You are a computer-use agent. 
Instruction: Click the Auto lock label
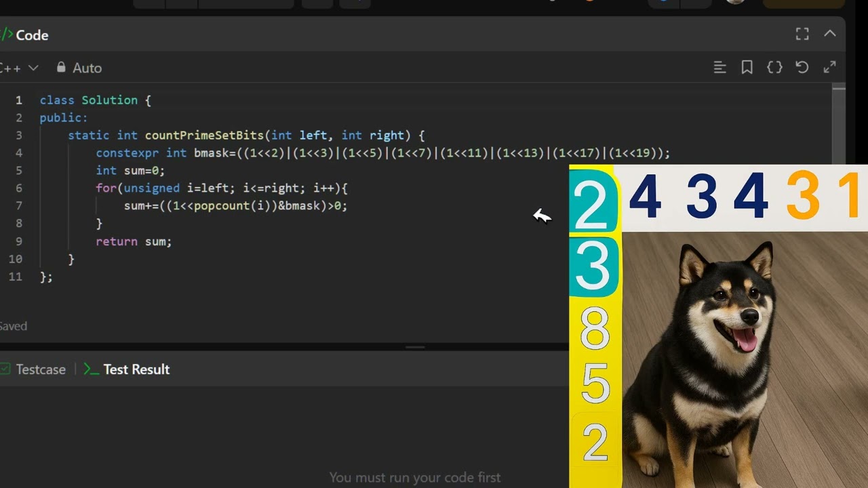[79, 68]
